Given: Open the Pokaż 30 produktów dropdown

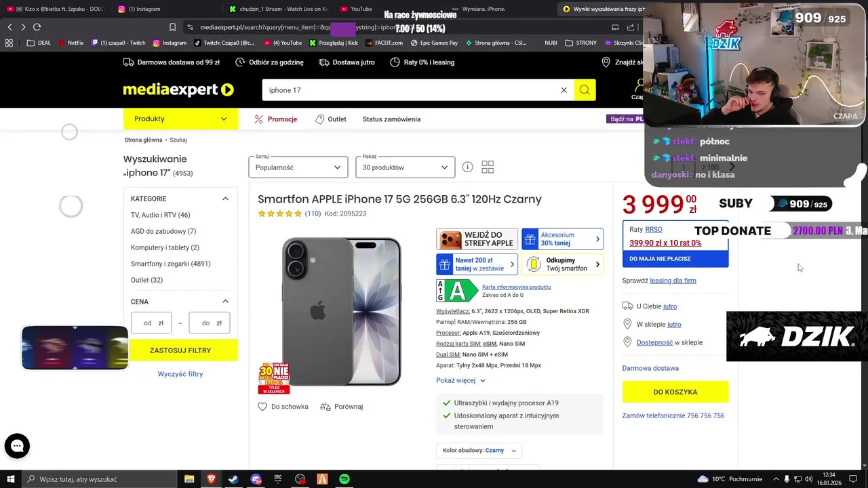Looking at the screenshot, I should [406, 167].
